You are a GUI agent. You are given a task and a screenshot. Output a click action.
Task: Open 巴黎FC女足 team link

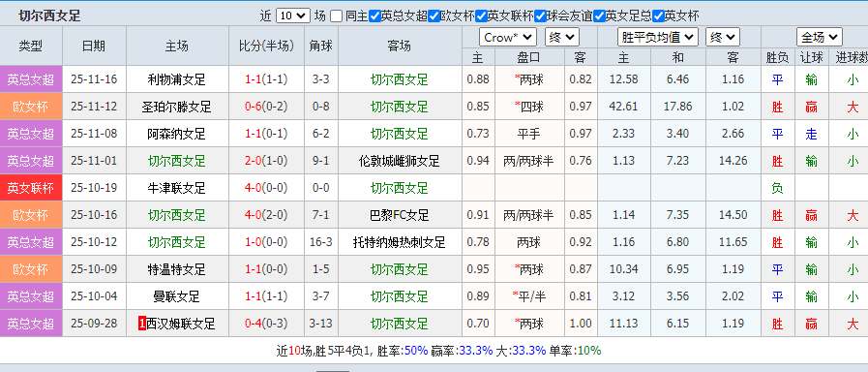tap(399, 215)
